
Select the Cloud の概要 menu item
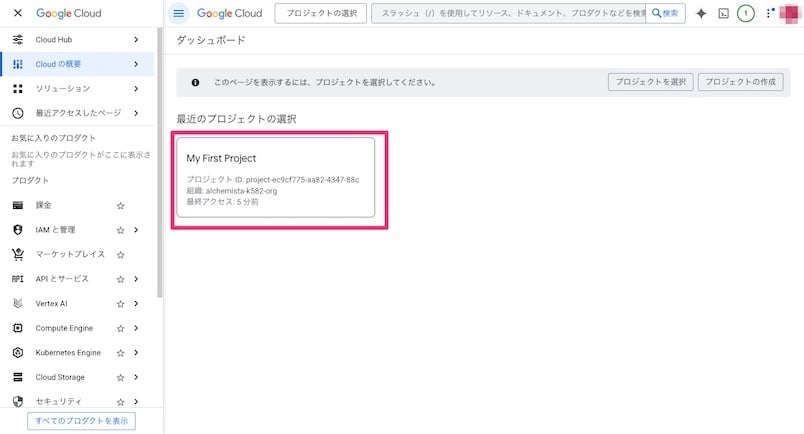pos(59,64)
